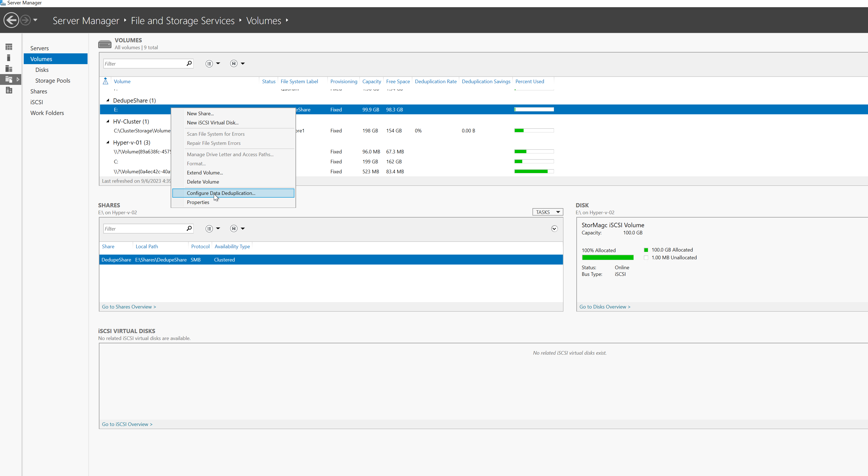This screenshot has height=476, width=868.
Task: Follow the Go to Disks Overview link
Action: [x=605, y=307]
